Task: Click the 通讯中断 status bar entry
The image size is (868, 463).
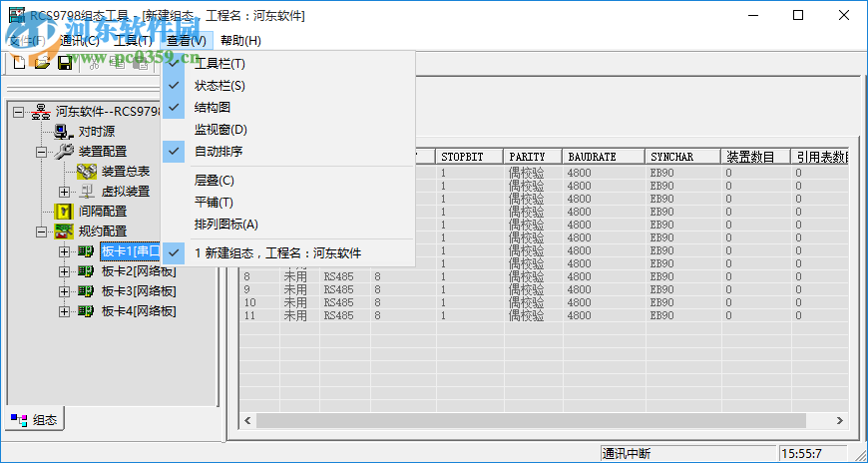Action: click(x=688, y=454)
